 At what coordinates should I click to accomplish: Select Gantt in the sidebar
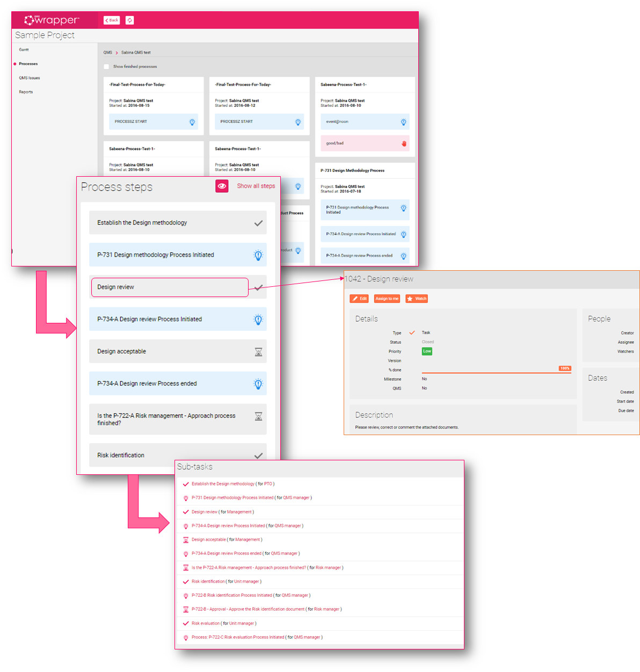[24, 49]
